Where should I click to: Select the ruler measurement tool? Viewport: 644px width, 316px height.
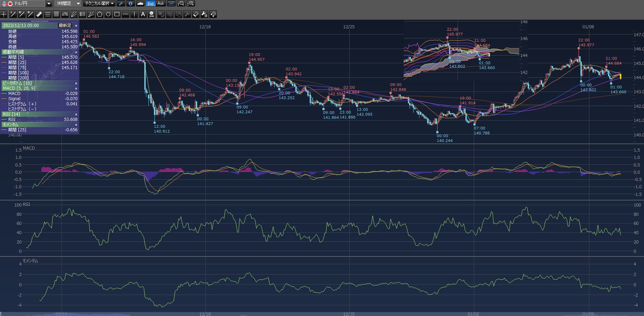[39, 14]
